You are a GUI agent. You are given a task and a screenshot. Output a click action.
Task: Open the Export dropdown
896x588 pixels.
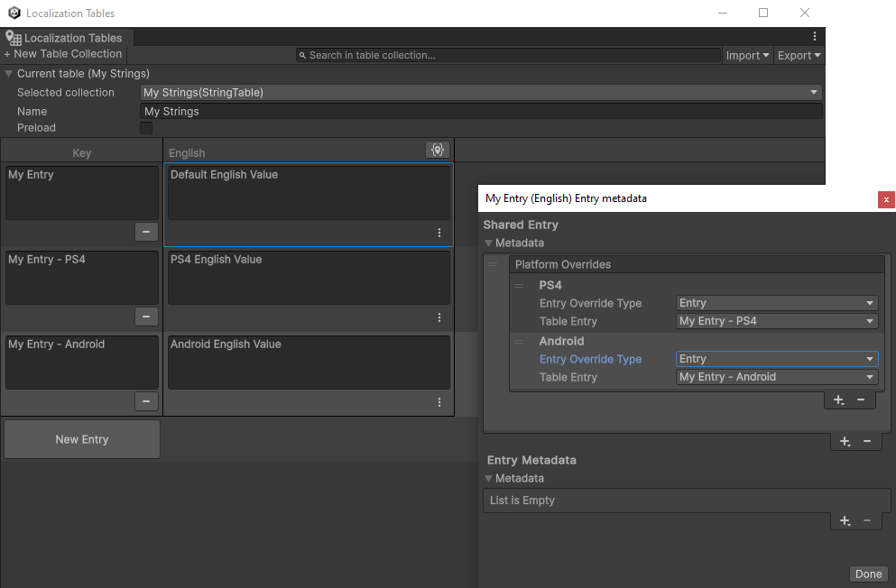click(799, 55)
